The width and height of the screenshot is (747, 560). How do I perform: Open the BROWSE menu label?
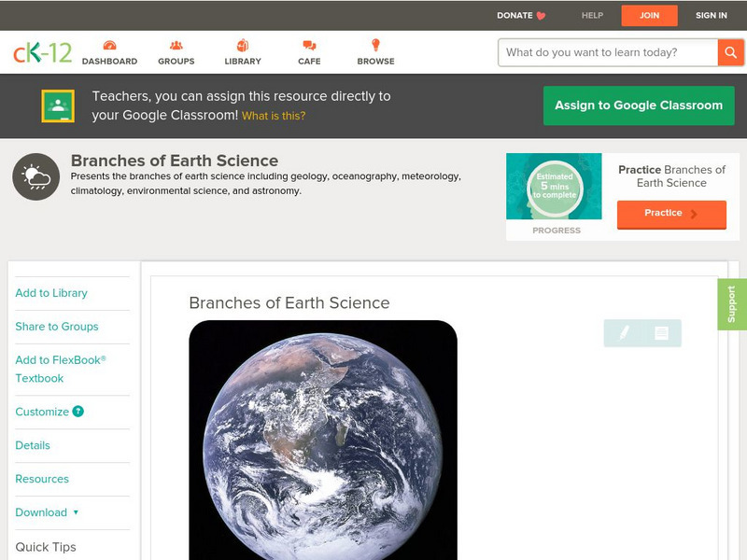click(x=376, y=61)
